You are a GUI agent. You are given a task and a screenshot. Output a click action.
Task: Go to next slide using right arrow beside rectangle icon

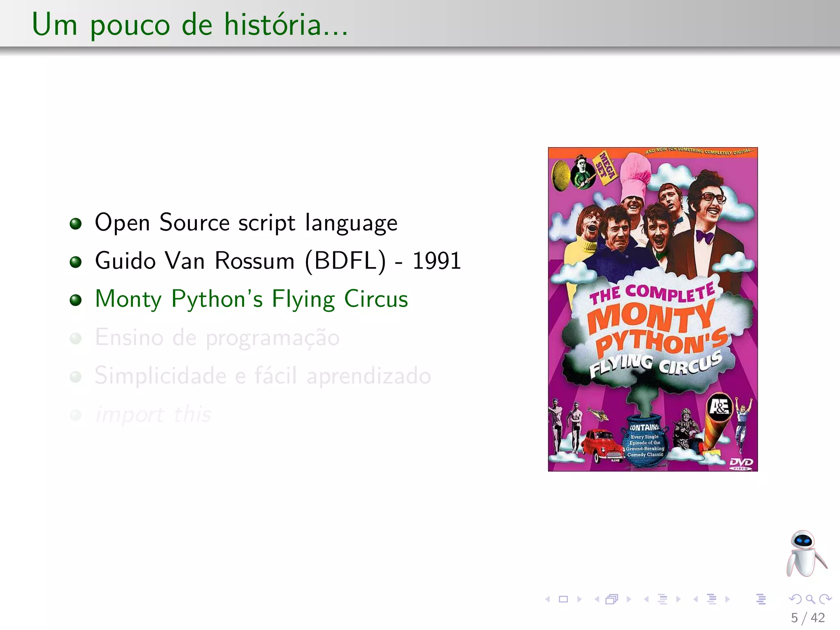(580, 599)
